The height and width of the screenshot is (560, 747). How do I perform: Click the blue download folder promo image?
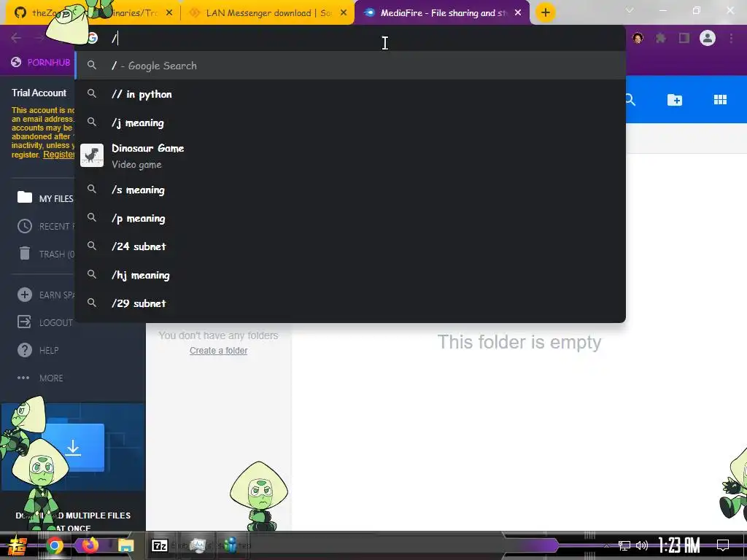[x=74, y=447]
